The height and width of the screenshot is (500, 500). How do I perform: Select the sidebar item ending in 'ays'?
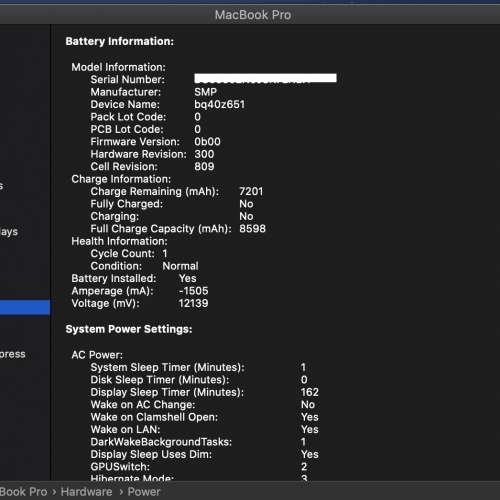(x=9, y=232)
